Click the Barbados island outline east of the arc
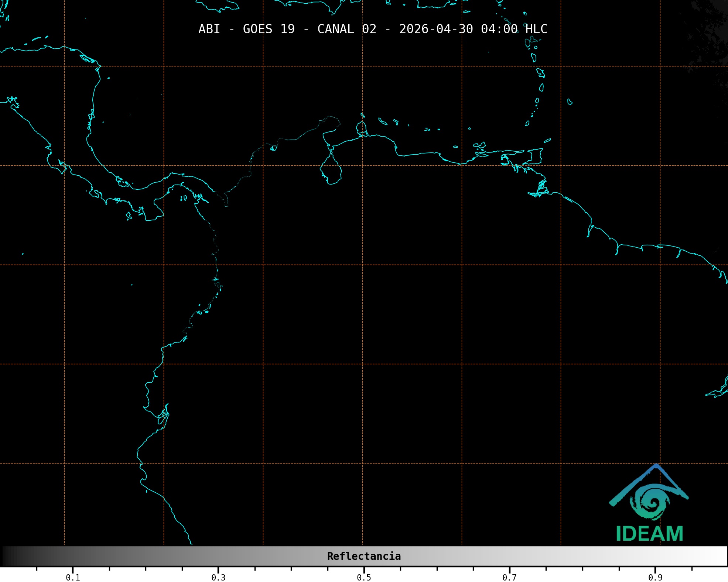This screenshot has width=728, height=582. click(570, 102)
